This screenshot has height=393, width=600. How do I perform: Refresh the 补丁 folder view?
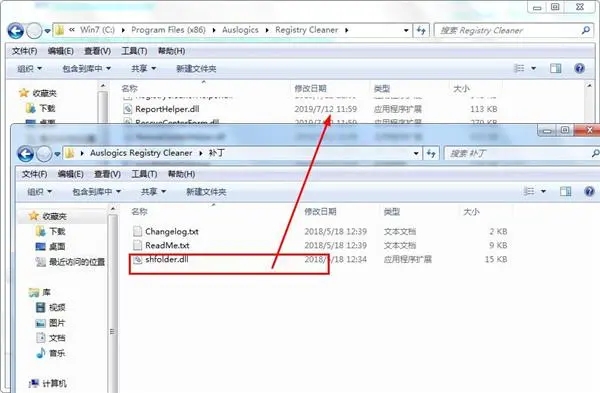pyautogui.click(x=431, y=153)
